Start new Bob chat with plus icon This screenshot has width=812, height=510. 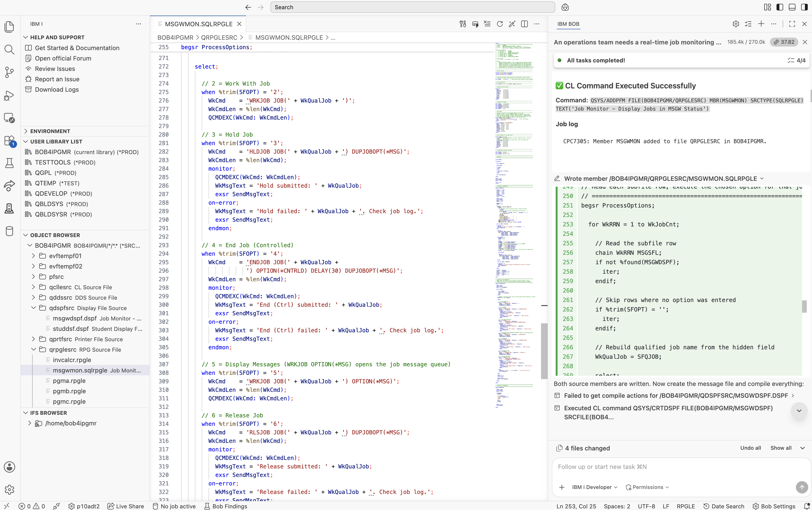[761, 24]
